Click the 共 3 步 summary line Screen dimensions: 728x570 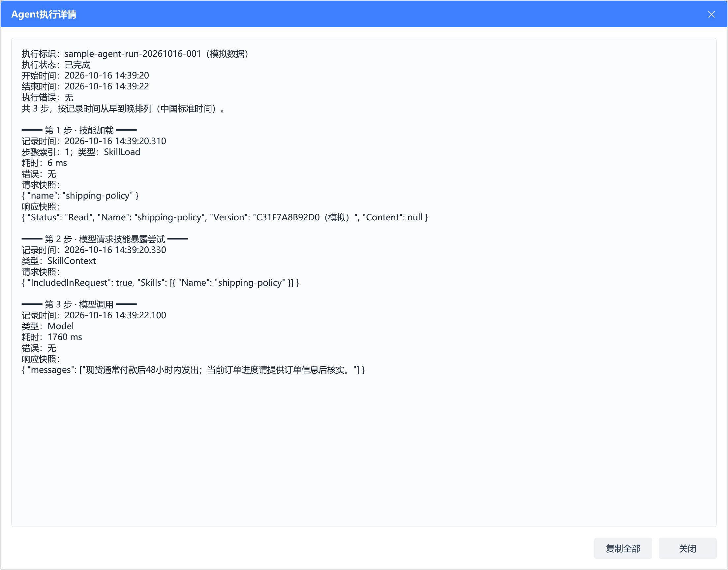(123, 109)
